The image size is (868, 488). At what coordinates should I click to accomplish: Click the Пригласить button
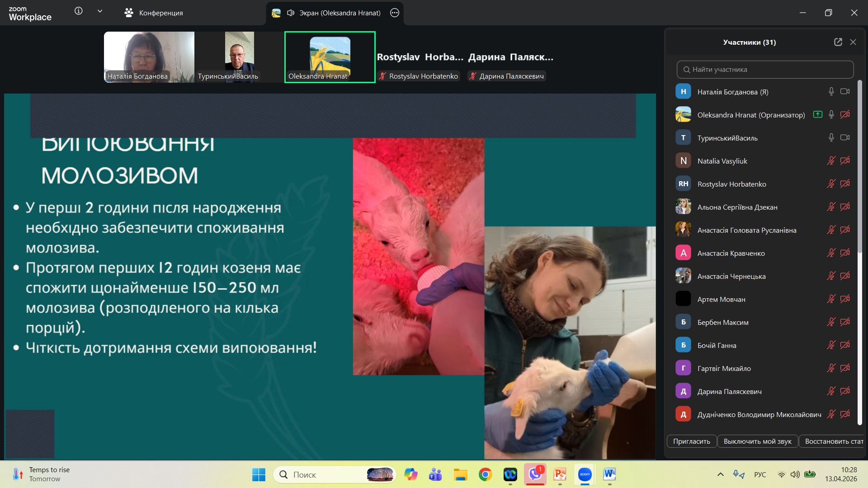click(691, 441)
